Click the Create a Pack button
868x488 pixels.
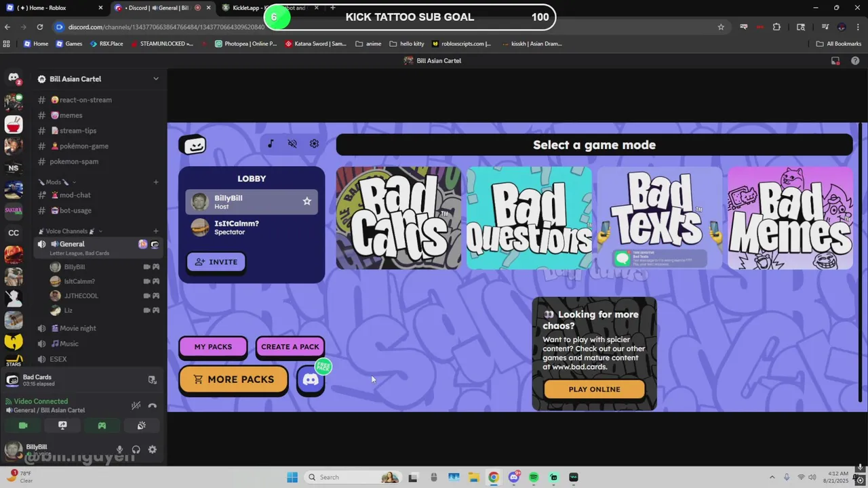point(290,346)
